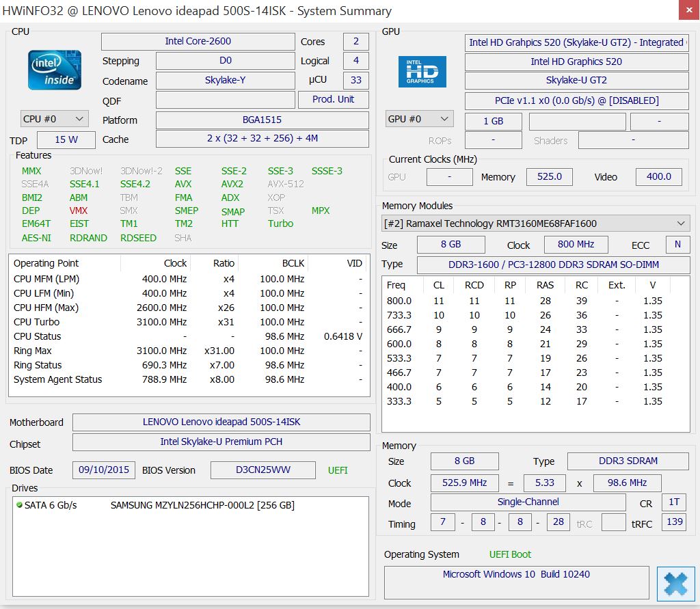Viewport: 700px width, 609px height.
Task: Click the Intel Skylake-U Premium PCH chipset field
Action: [x=221, y=442]
